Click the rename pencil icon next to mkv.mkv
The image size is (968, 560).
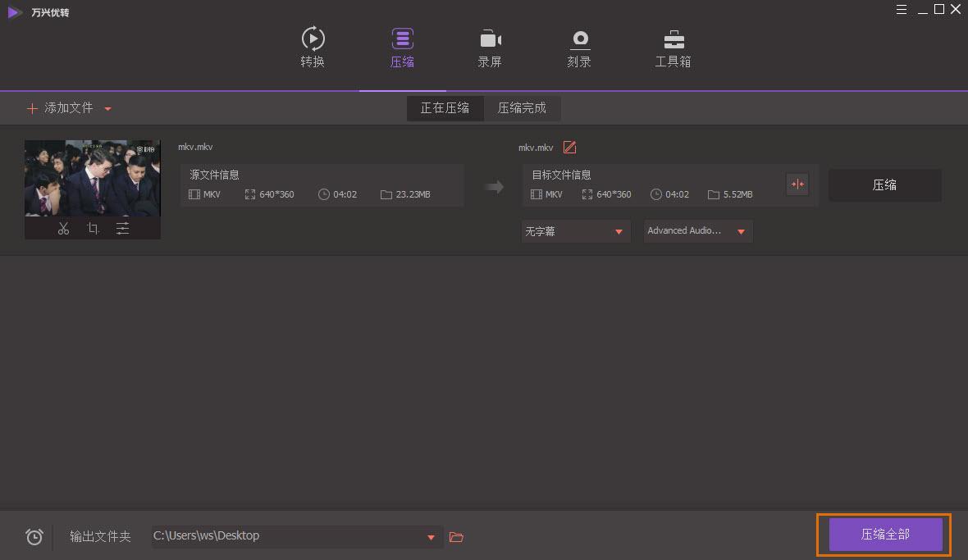tap(569, 148)
